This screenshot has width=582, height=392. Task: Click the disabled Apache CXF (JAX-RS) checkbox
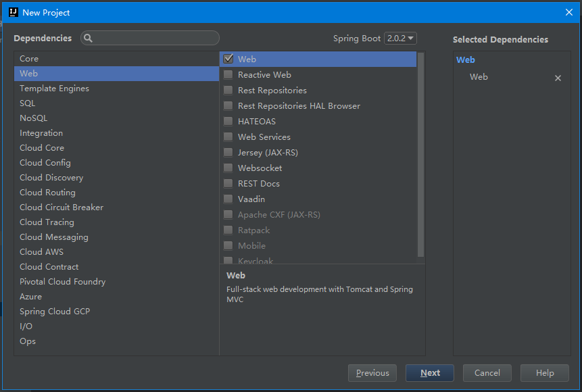point(228,214)
